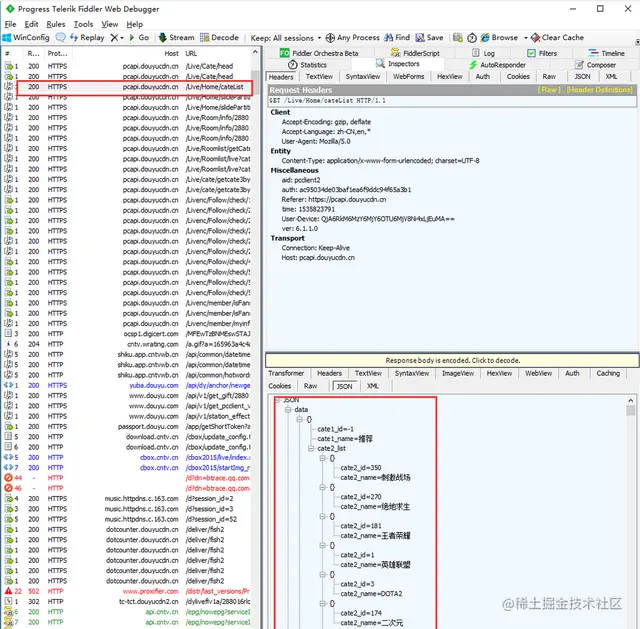This screenshot has height=629, width=640.
Task: Open the View menu
Action: pos(109,24)
